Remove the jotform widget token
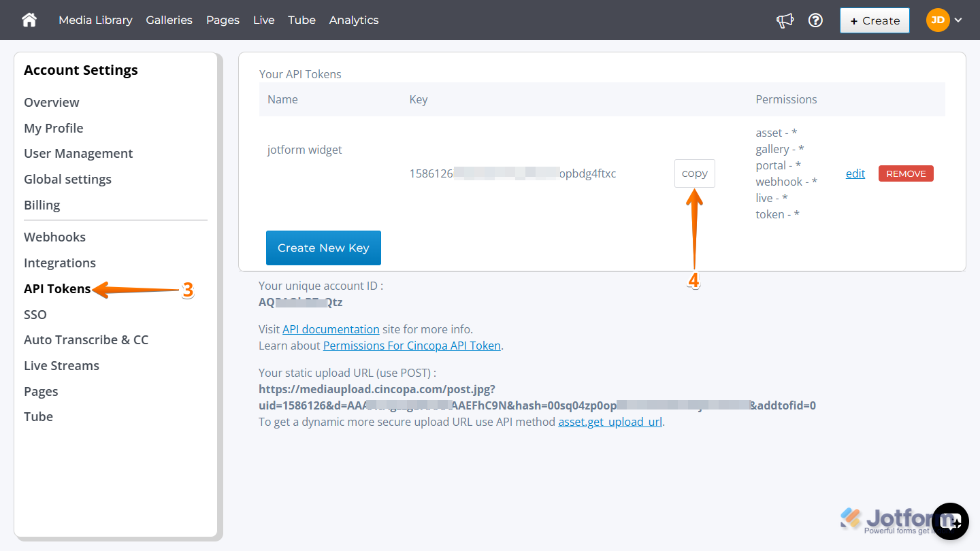 click(x=906, y=173)
